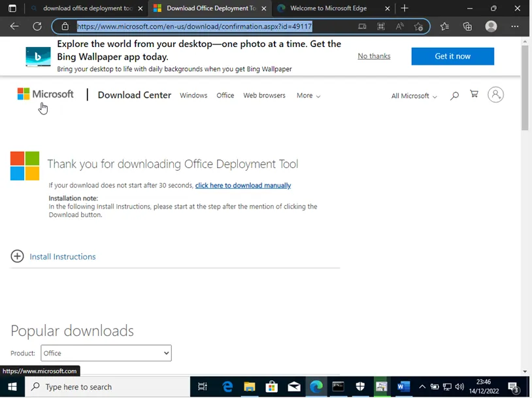Add this page to favorites
The width and height of the screenshot is (532, 398).
[x=418, y=27]
